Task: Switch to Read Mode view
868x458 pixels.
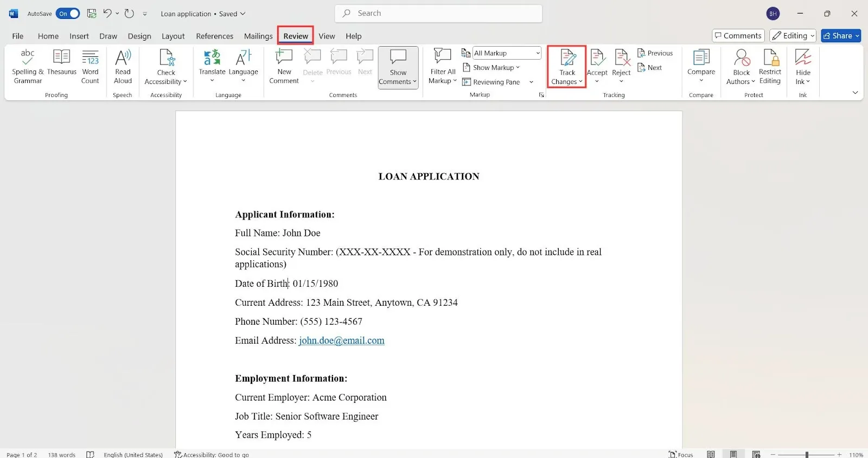Action: (711, 454)
